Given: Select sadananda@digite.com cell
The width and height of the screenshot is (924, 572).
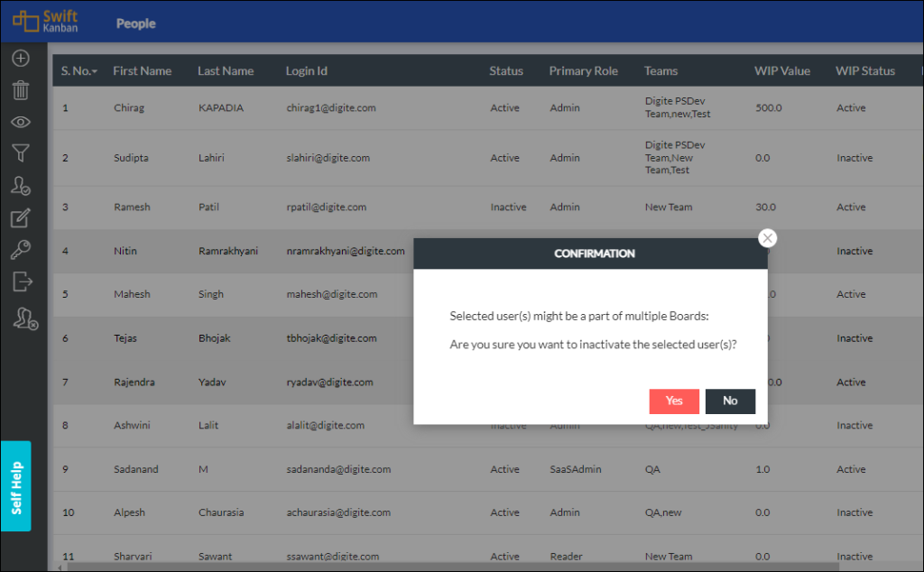Looking at the screenshot, I should click(x=338, y=469).
